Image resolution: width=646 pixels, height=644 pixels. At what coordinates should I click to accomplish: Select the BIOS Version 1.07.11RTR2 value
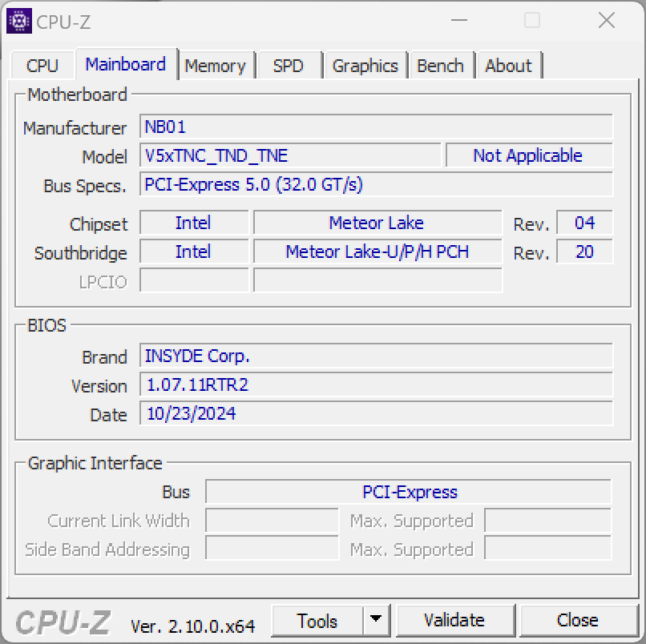click(x=376, y=384)
